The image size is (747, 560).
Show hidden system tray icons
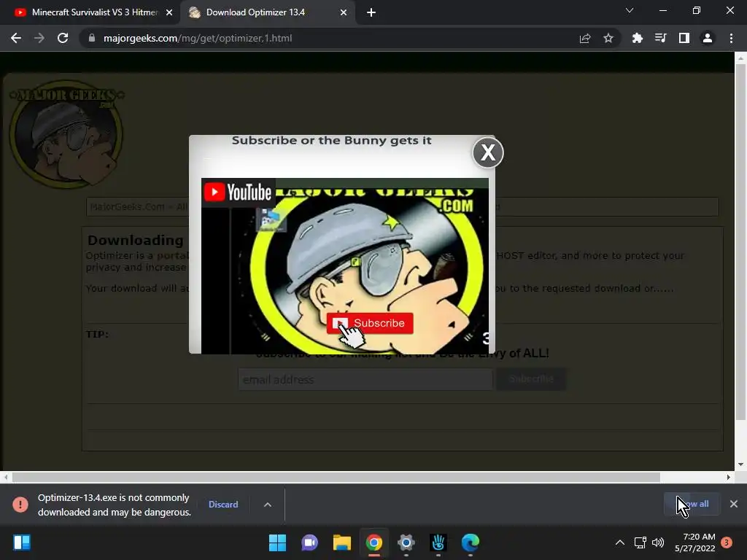[620, 542]
